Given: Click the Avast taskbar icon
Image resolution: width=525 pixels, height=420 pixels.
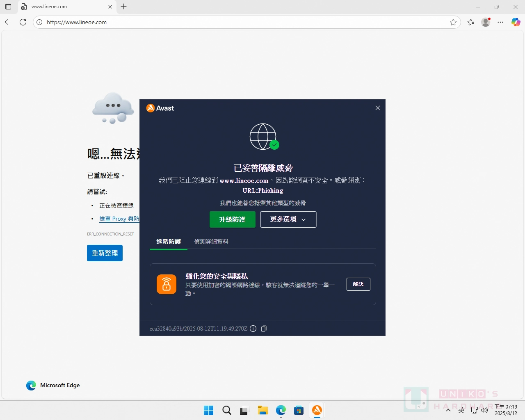Looking at the screenshot, I should tap(317, 410).
